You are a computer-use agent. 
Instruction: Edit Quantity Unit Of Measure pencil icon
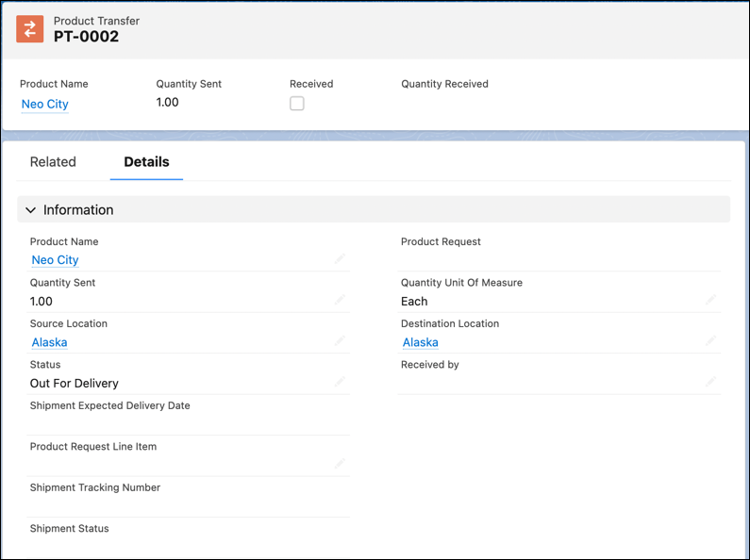click(710, 300)
